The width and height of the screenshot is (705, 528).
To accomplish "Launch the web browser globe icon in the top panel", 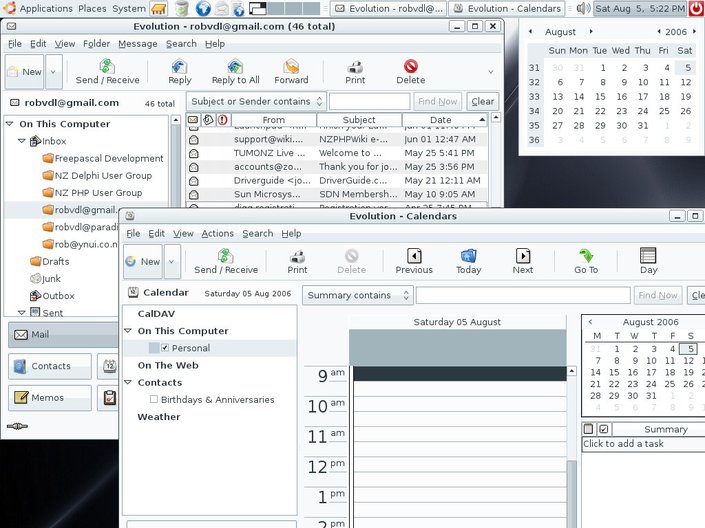I will point(203,8).
